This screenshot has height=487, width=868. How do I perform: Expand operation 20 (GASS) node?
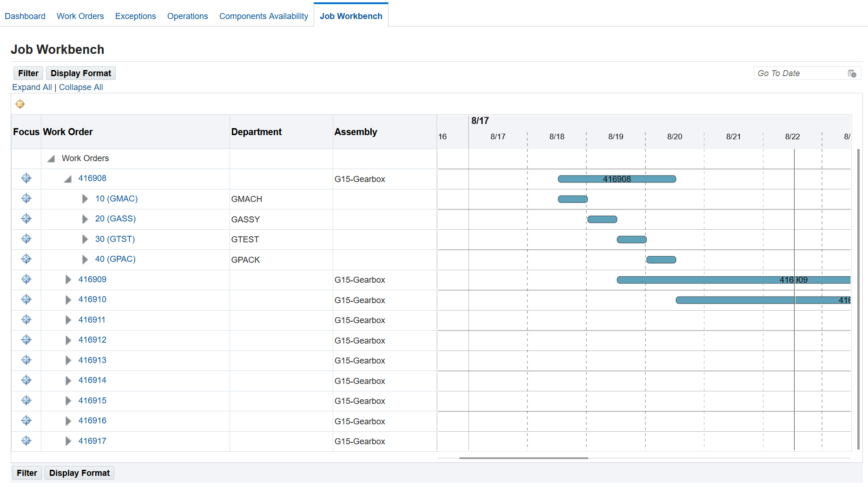[x=85, y=219]
